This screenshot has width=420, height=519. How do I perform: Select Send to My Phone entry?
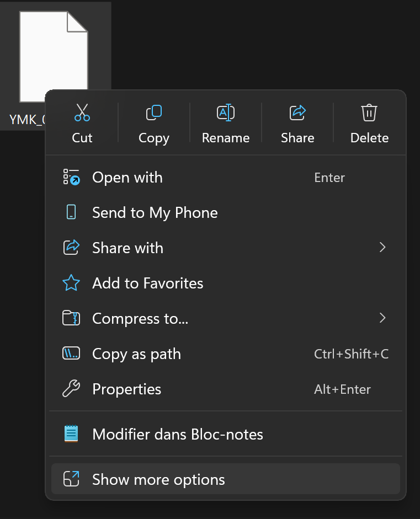click(x=155, y=213)
